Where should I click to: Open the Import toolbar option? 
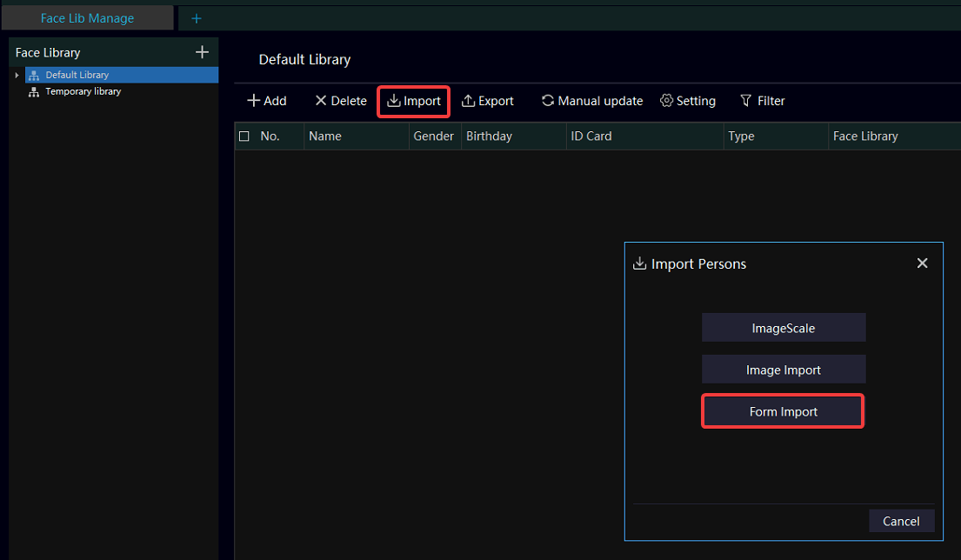tap(414, 101)
